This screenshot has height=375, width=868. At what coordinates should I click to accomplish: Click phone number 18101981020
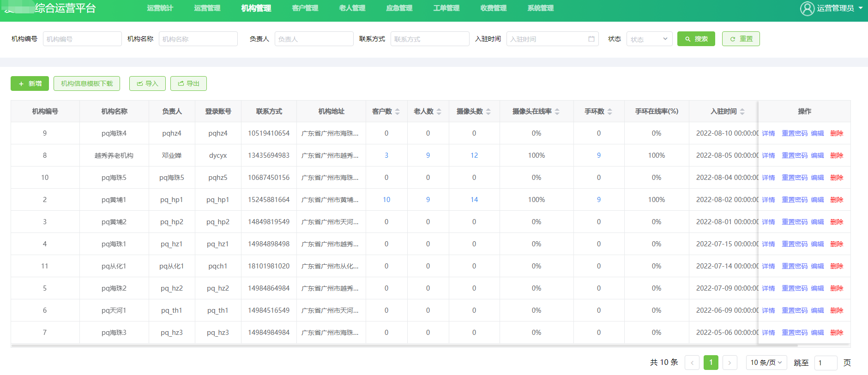[x=269, y=266]
